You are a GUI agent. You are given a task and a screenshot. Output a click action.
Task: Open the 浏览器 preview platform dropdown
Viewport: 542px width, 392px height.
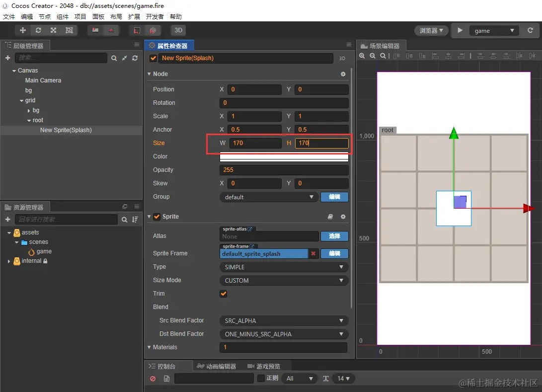(431, 30)
